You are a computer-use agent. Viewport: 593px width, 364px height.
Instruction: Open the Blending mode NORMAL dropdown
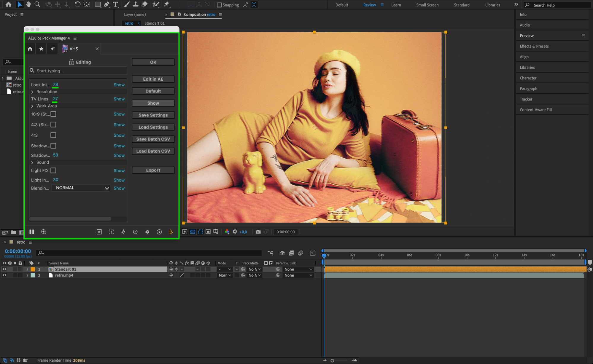coord(81,188)
